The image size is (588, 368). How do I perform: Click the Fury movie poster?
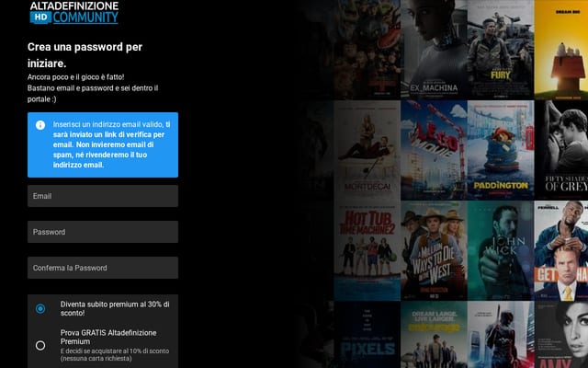point(501,49)
